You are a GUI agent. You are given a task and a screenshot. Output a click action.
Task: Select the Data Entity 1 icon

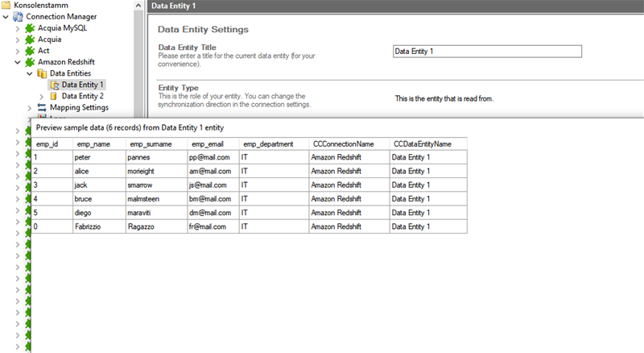click(55, 85)
